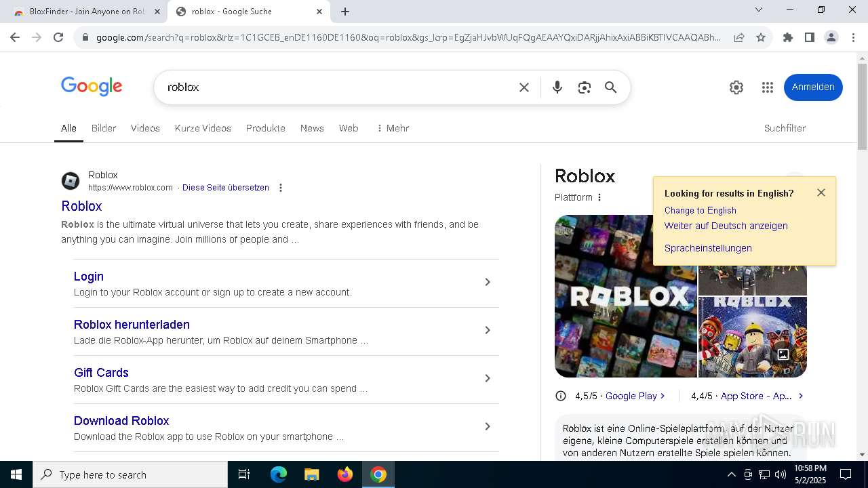Click the Google logo

pos(92,87)
